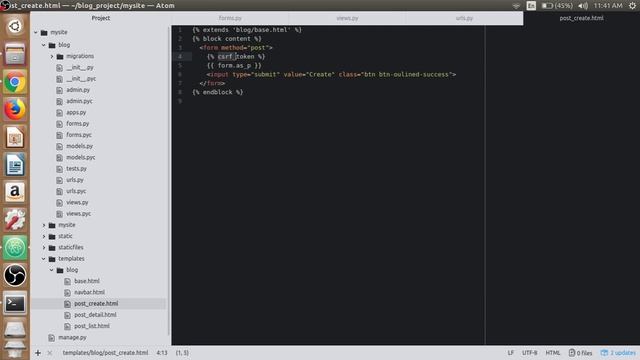Collapse the mysite root folder

[x=36, y=32]
